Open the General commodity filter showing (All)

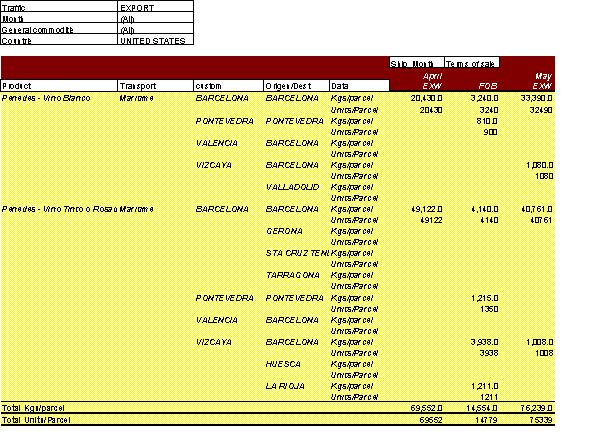tap(155, 29)
